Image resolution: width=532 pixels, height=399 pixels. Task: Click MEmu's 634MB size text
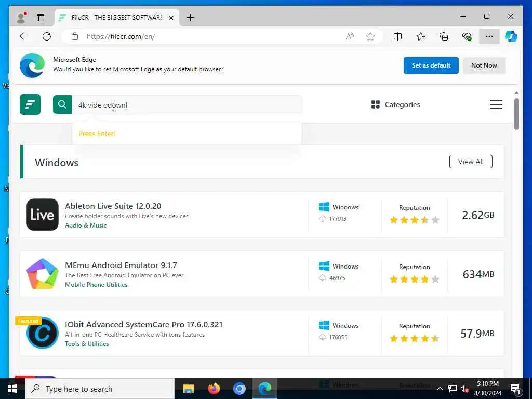[478, 274]
